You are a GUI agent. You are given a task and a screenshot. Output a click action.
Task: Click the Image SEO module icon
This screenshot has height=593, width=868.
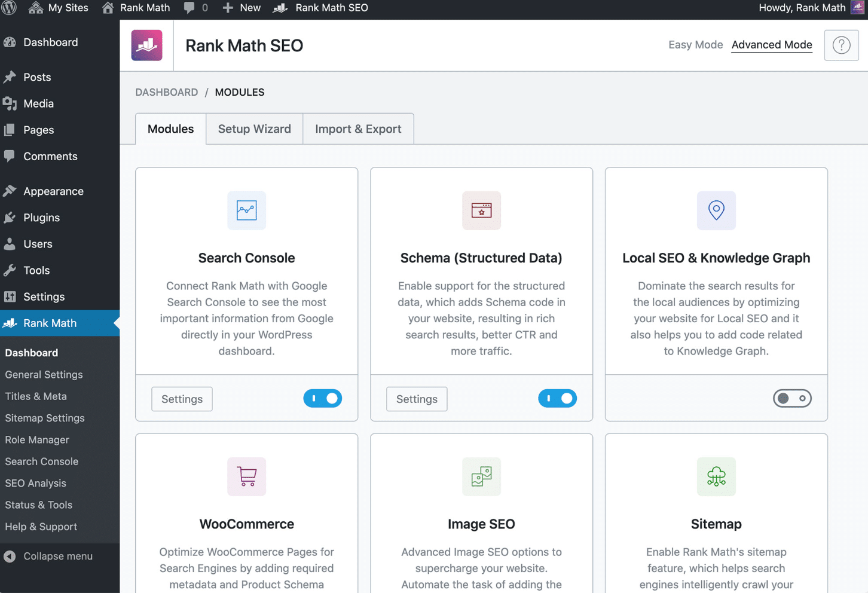click(481, 476)
